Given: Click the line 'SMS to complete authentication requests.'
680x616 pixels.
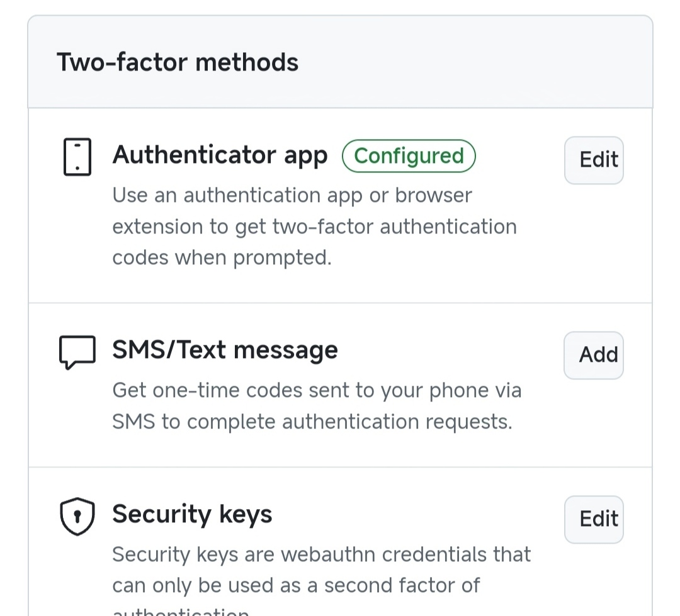Looking at the screenshot, I should point(312,422).
